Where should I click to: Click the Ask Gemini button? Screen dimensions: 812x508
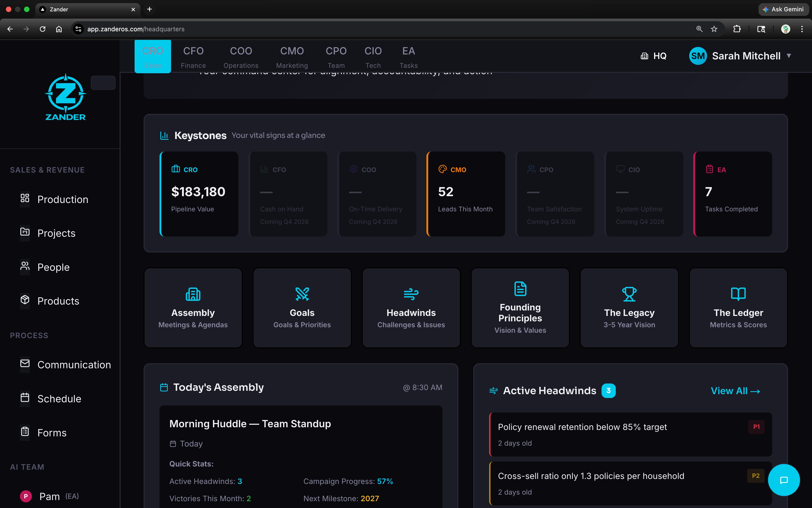click(x=783, y=9)
